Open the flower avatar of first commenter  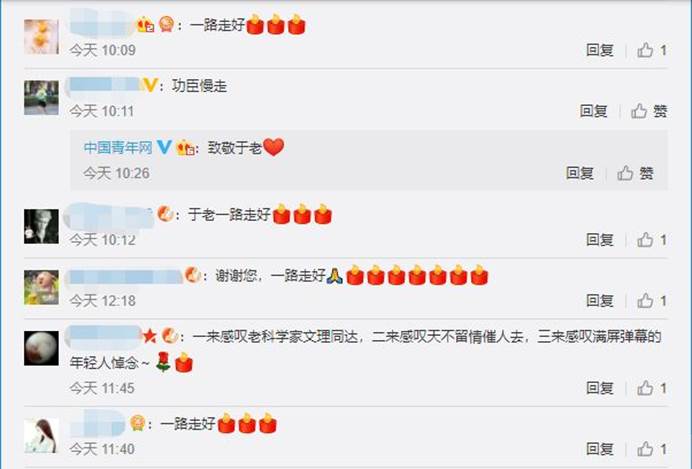coord(41,37)
